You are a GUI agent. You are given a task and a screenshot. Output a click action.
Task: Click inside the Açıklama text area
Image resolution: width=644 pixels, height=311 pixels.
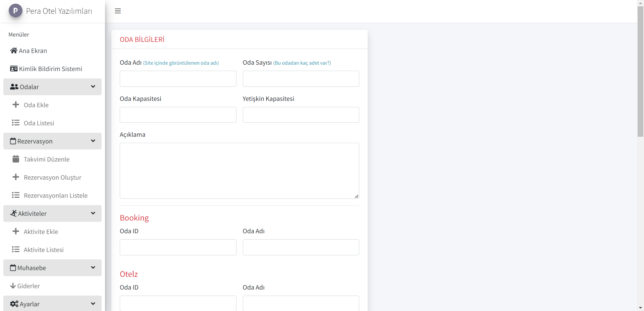coord(239,171)
